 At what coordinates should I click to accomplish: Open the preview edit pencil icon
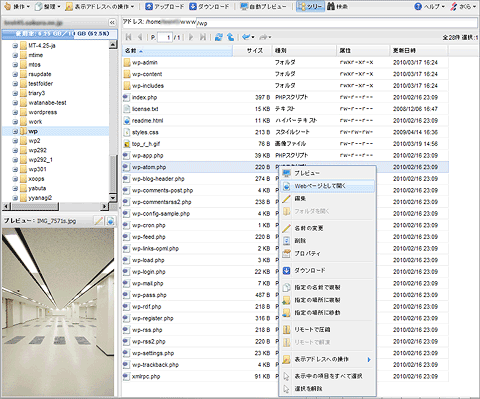click(99, 221)
